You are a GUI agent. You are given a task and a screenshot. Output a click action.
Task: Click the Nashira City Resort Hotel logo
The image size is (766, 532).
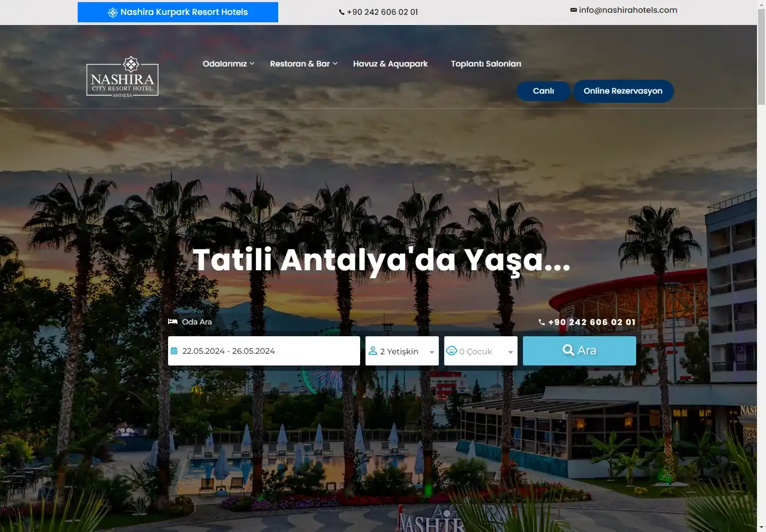tap(122, 77)
